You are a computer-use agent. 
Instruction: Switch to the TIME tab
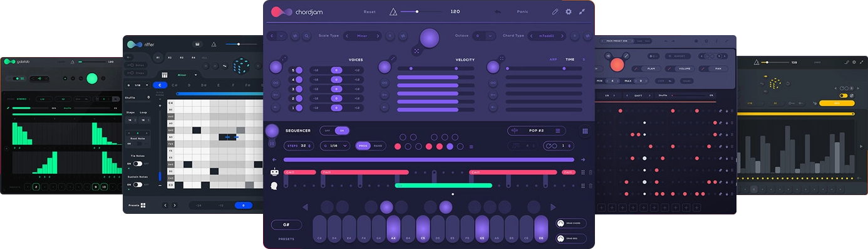coord(569,60)
